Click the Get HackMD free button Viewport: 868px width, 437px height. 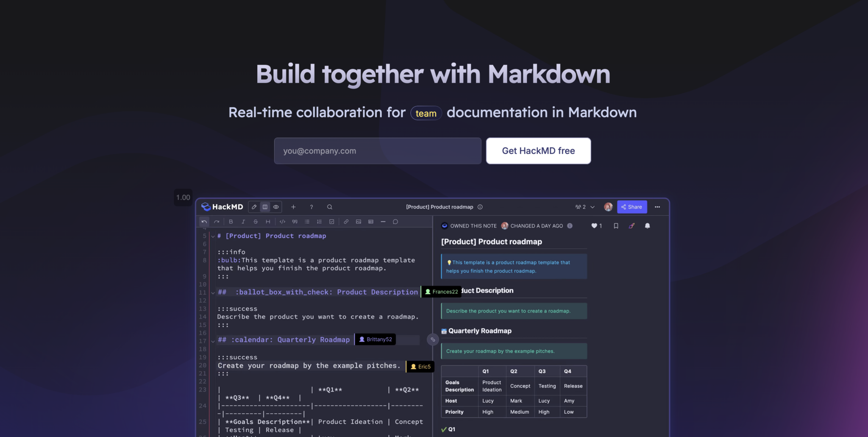tap(538, 151)
